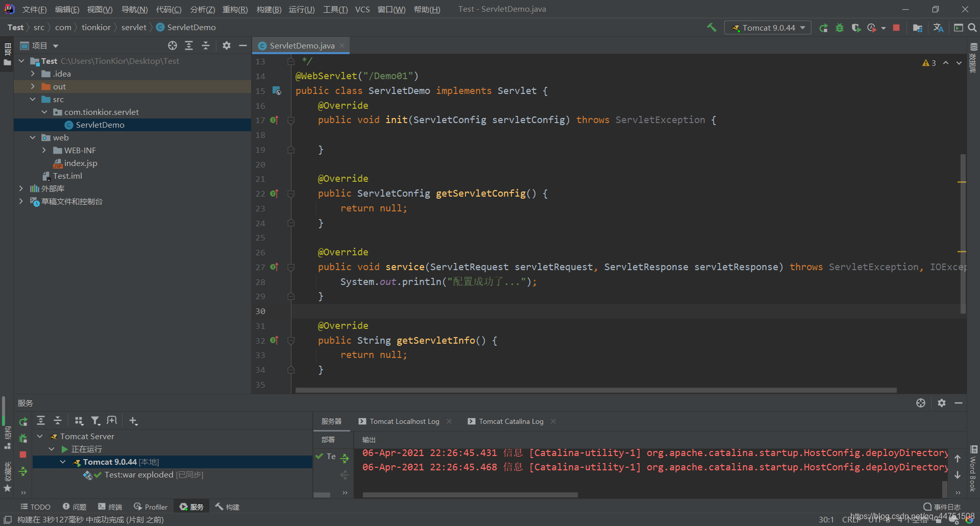Image resolution: width=980 pixels, height=526 pixels.
Task: Click the 30:1 cursor position in status bar
Action: [x=826, y=519]
